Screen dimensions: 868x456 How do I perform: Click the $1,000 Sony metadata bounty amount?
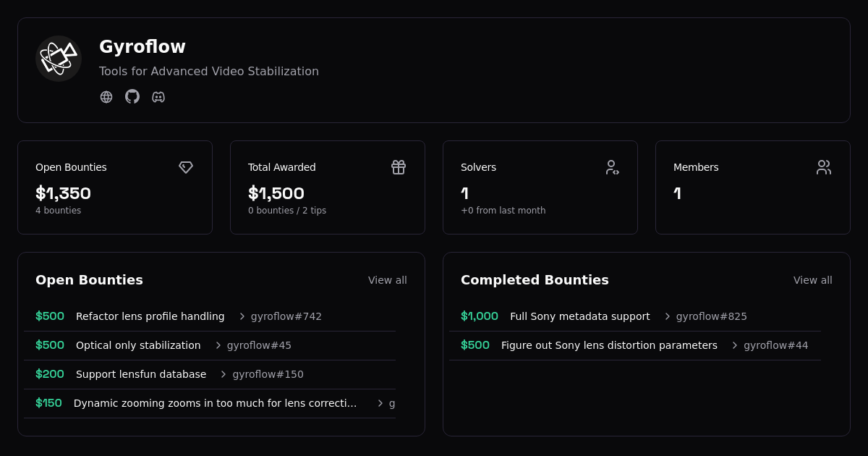[480, 316]
